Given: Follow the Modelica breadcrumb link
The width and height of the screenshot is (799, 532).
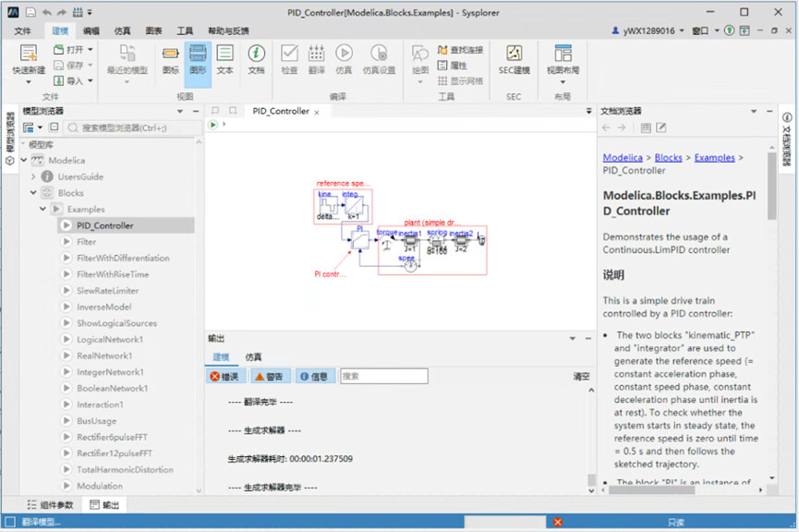Looking at the screenshot, I should (623, 157).
